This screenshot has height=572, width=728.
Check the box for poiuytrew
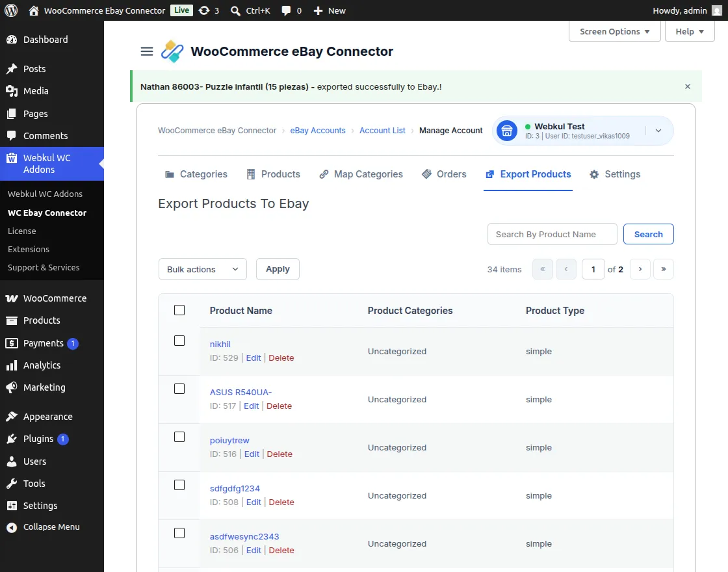tap(179, 437)
